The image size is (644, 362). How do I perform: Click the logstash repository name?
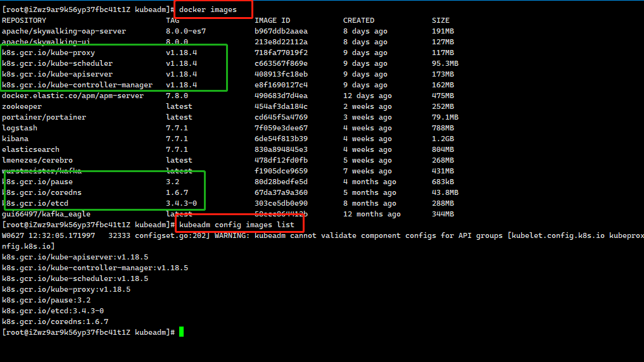(19, 128)
